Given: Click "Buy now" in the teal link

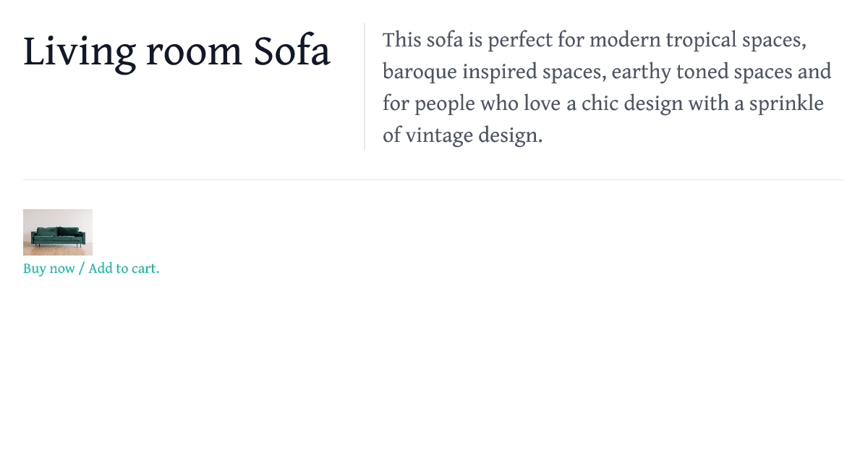Looking at the screenshot, I should click(x=48, y=269).
